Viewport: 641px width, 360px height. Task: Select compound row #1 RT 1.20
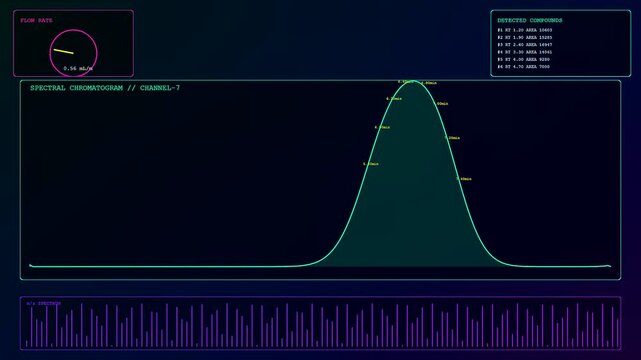(x=524, y=30)
